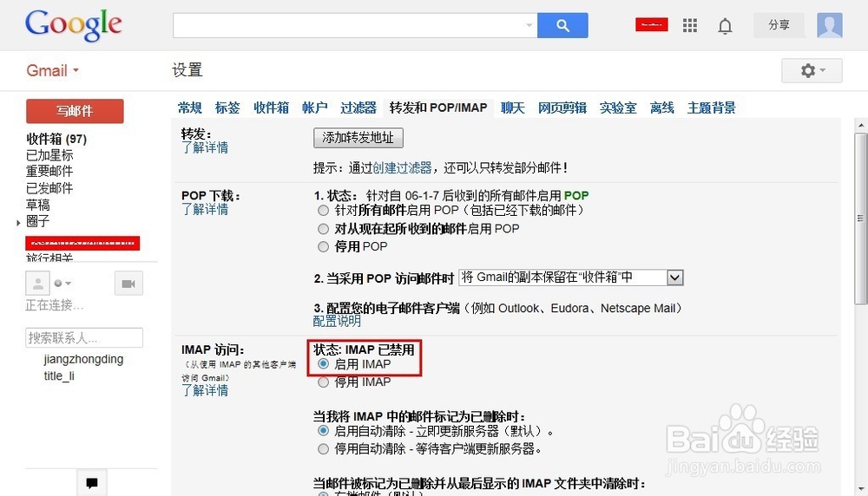Open the 帐户 settings tab
Image resolution: width=868 pixels, height=496 pixels.
point(314,108)
